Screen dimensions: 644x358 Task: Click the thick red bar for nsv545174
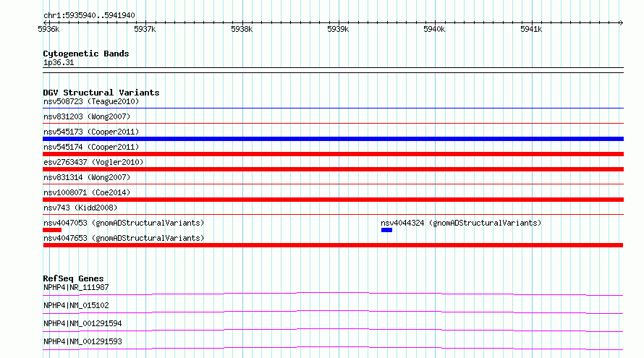pos(333,154)
